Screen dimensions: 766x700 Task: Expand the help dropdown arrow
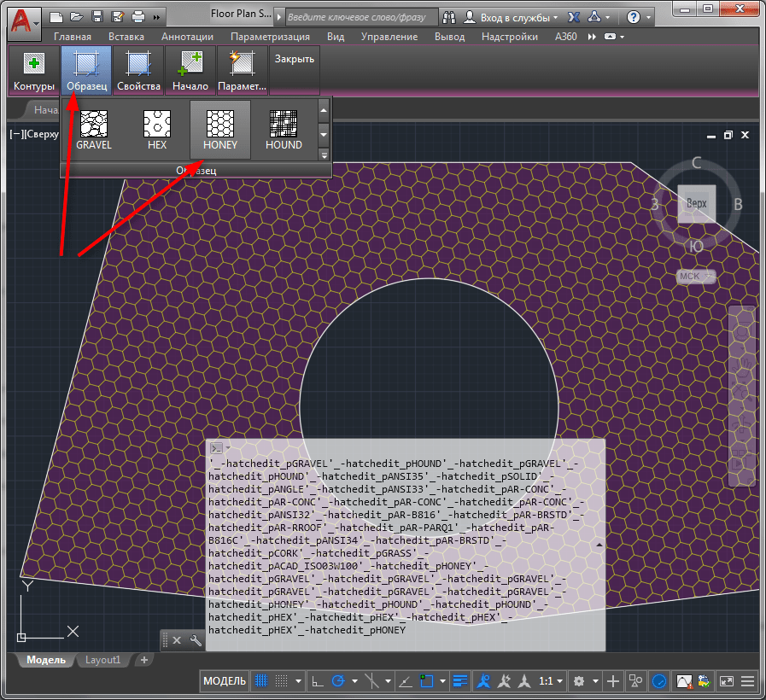click(x=648, y=18)
